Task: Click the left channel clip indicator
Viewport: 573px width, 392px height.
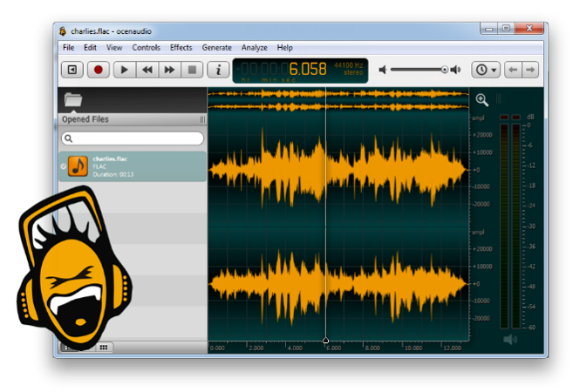Action: coord(504,117)
